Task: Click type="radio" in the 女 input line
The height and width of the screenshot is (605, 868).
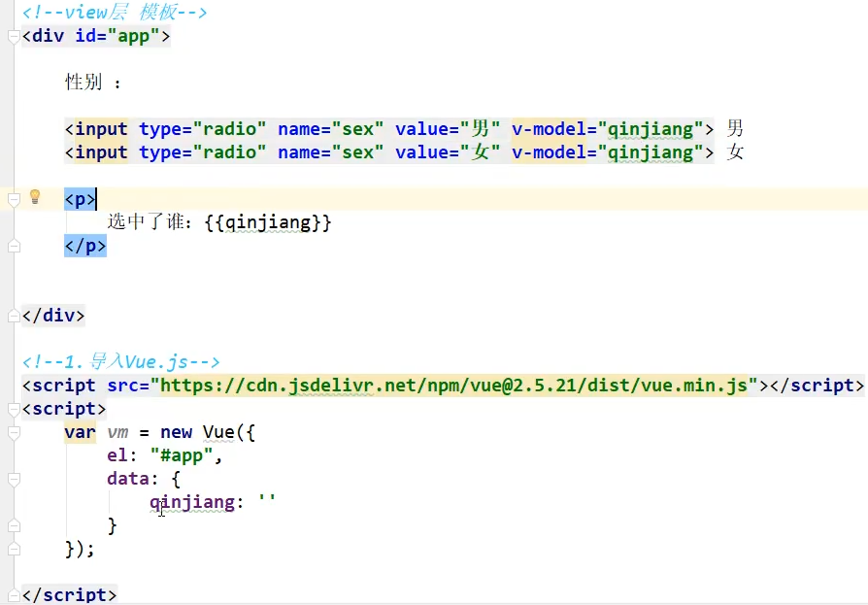Action: (202, 152)
